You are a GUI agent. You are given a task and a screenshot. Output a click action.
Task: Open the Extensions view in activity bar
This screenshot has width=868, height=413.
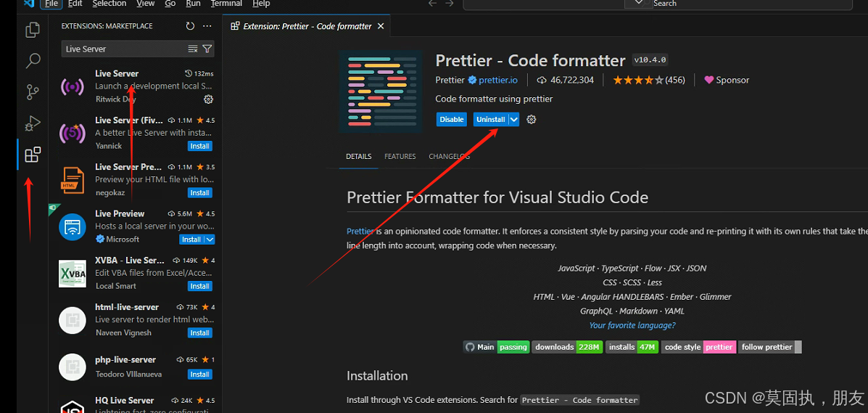pos(33,154)
